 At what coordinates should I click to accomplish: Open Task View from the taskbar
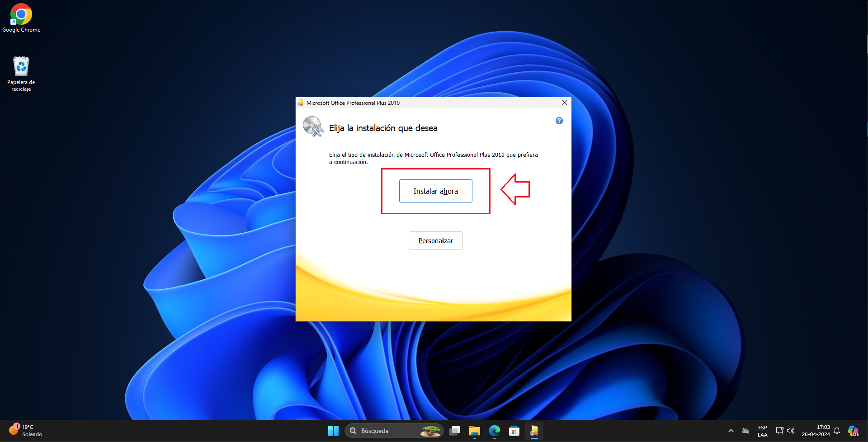[x=455, y=431]
